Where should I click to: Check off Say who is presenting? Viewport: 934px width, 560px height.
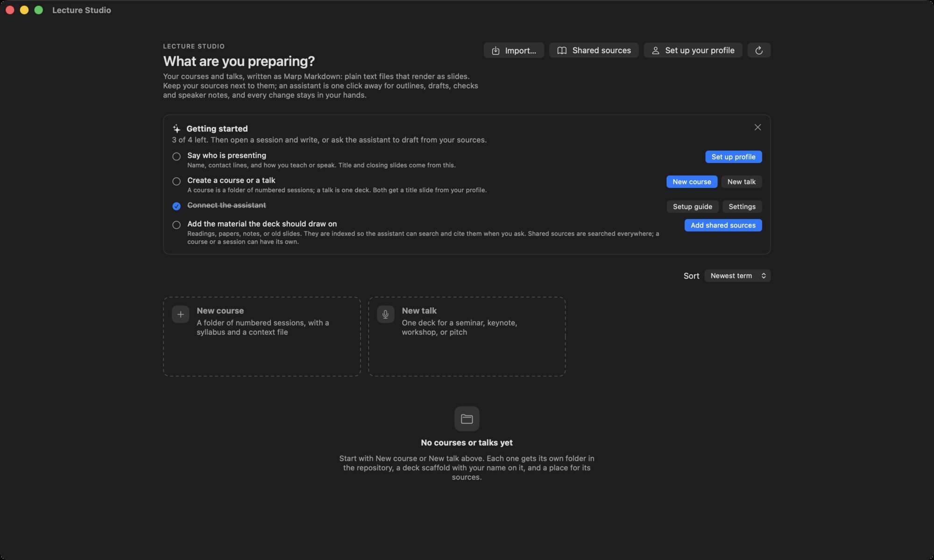[x=177, y=157]
